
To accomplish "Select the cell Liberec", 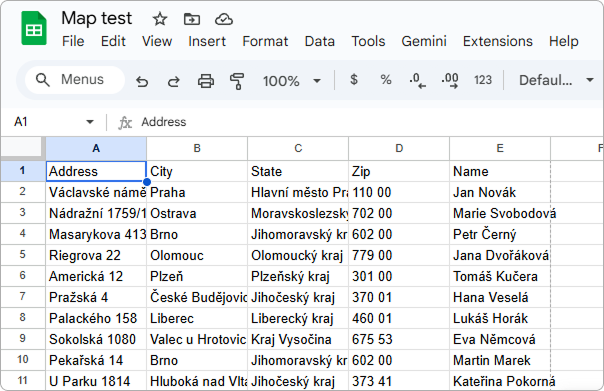I will click(x=197, y=318).
